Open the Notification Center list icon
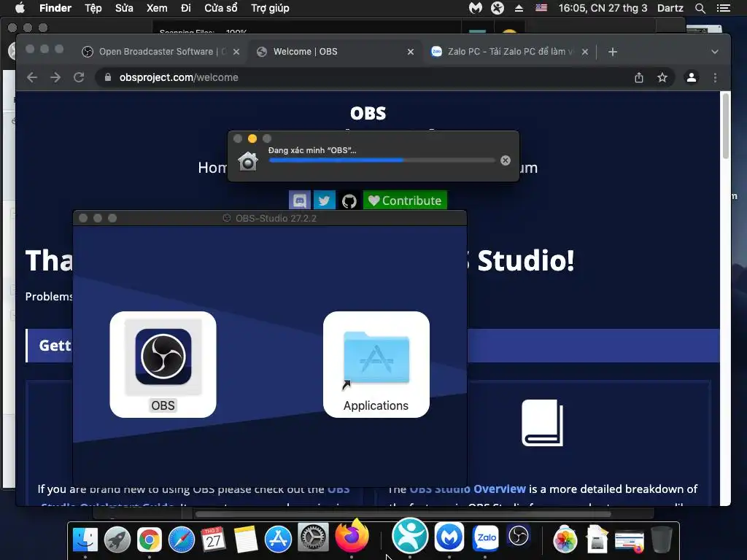 pyautogui.click(x=723, y=8)
